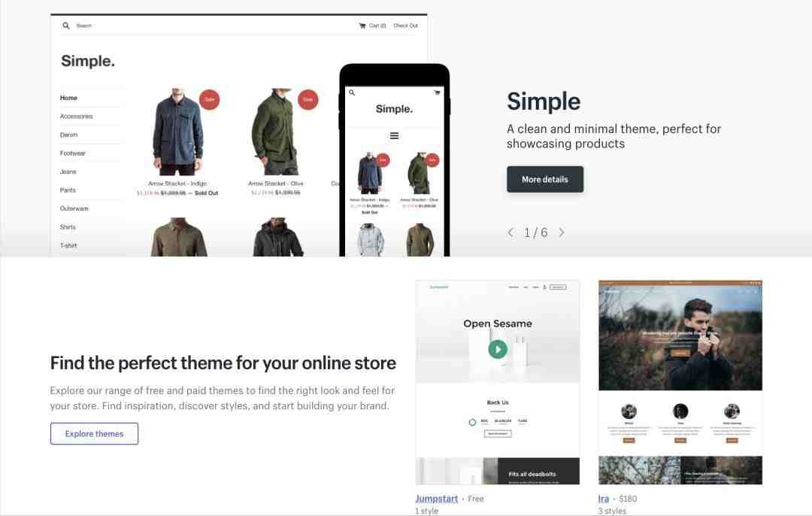Click the Explore themes button
Image resolution: width=812 pixels, height=516 pixels.
pyautogui.click(x=94, y=433)
